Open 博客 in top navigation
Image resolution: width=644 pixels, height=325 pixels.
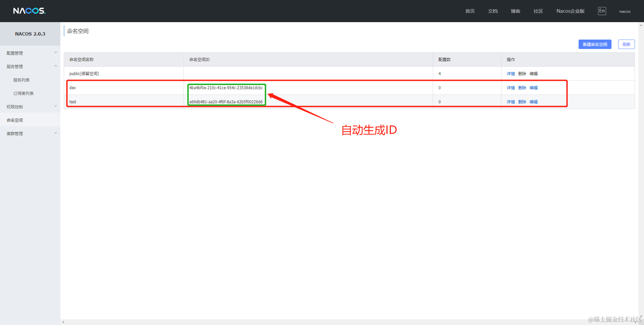[516, 11]
